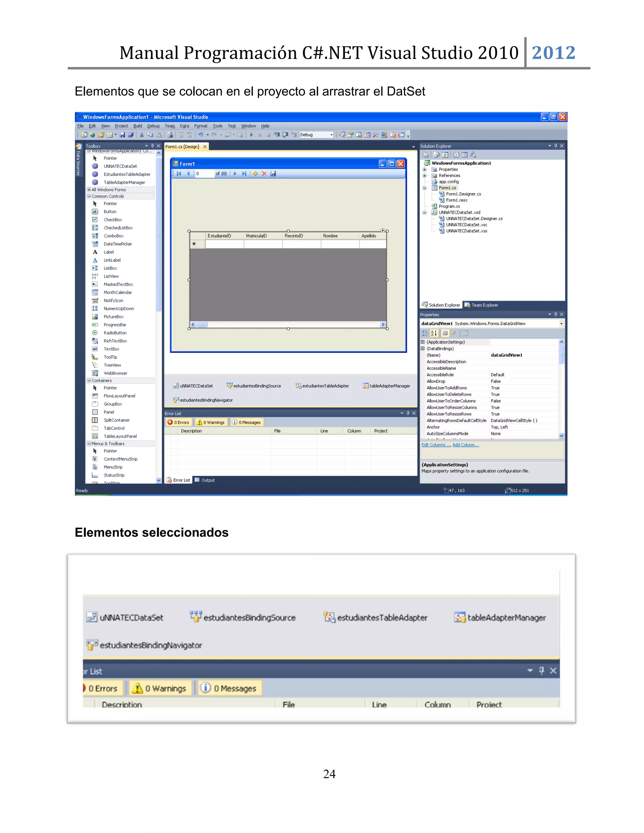Select the PictureBox control in Toolbox

point(114,317)
